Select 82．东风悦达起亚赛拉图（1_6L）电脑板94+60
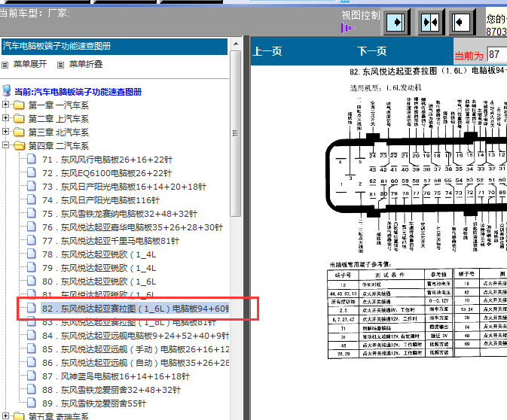Screen dimensions: 507x420 pyautogui.click(x=135, y=309)
